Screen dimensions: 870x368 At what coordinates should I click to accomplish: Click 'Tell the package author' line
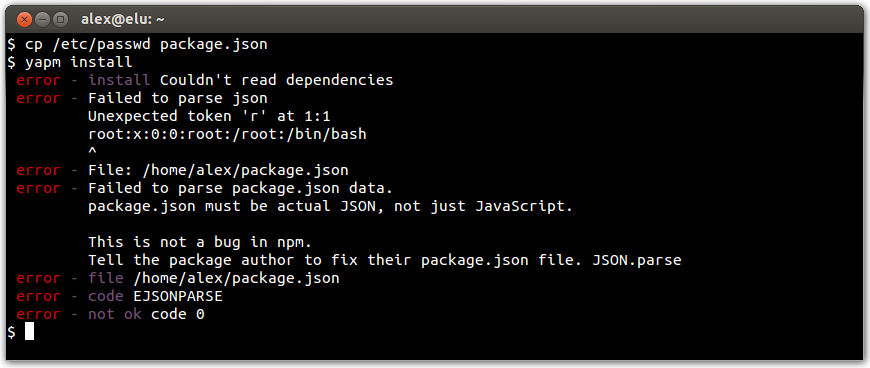[384, 260]
